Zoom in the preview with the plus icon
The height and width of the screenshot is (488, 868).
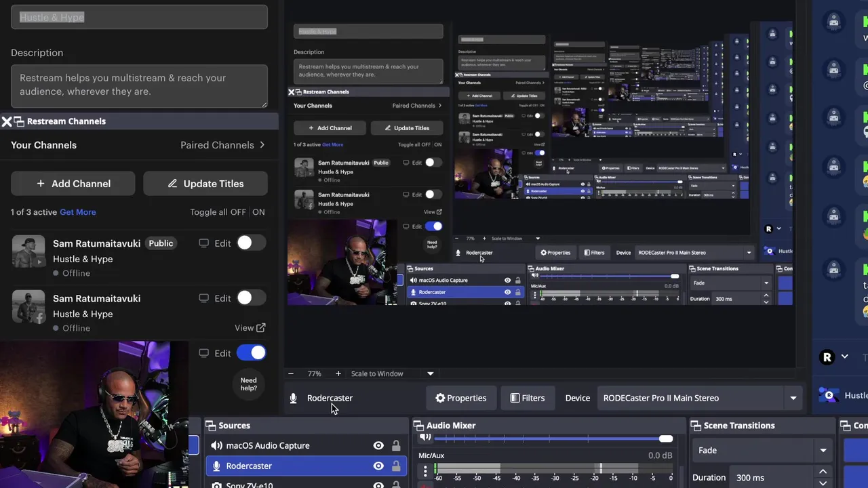(x=338, y=373)
